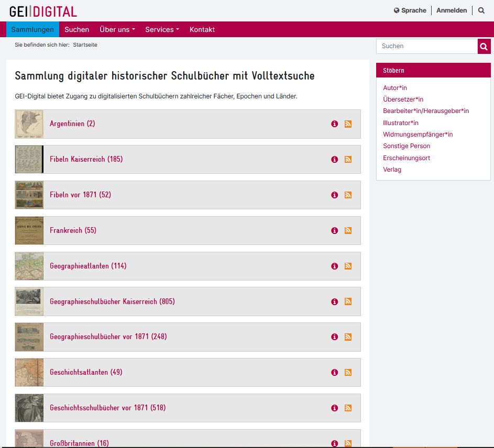Open the Sprache language selector
Viewport: 494px width, 448px height.
pyautogui.click(x=410, y=10)
